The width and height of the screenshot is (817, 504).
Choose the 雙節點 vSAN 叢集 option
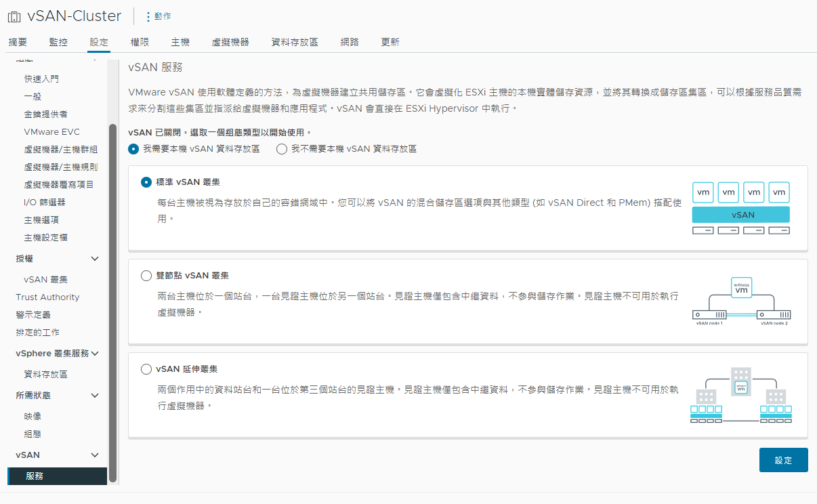click(146, 276)
